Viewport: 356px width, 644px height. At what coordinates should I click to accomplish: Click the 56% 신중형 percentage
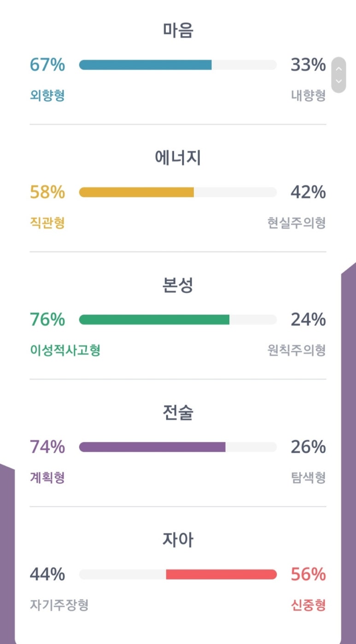(308, 574)
